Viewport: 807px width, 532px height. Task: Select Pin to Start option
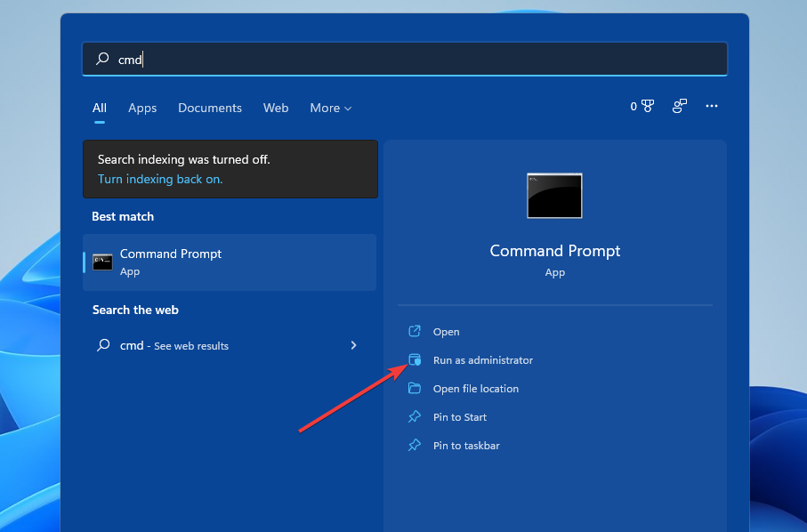tap(460, 417)
